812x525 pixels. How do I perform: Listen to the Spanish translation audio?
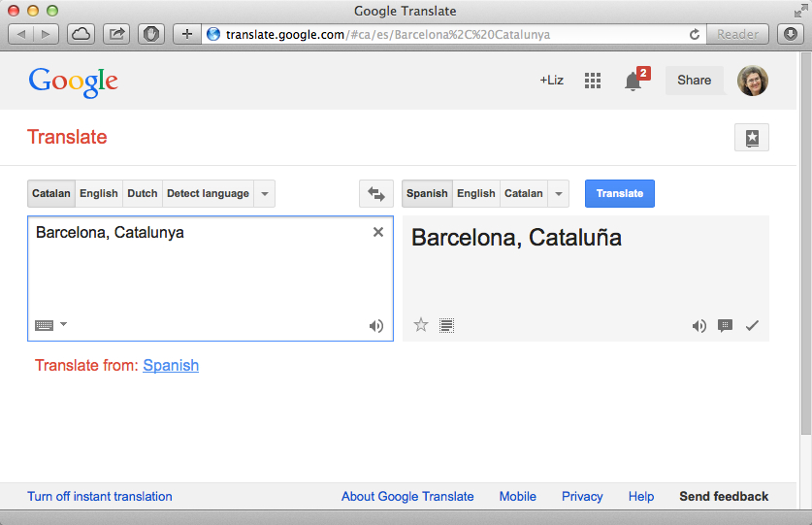pos(698,326)
